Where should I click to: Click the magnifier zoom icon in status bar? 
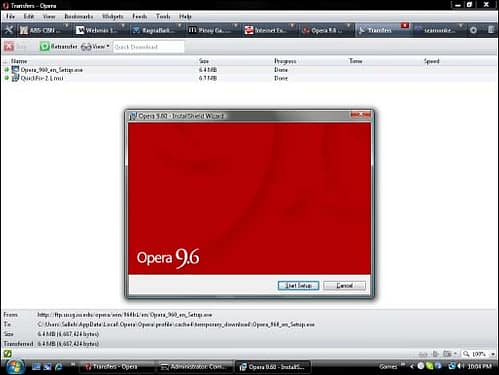coord(466,354)
